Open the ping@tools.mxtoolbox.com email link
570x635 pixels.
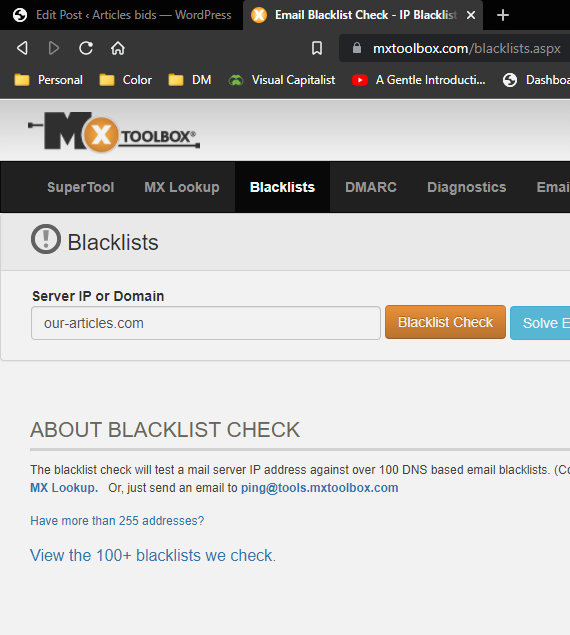(320, 488)
